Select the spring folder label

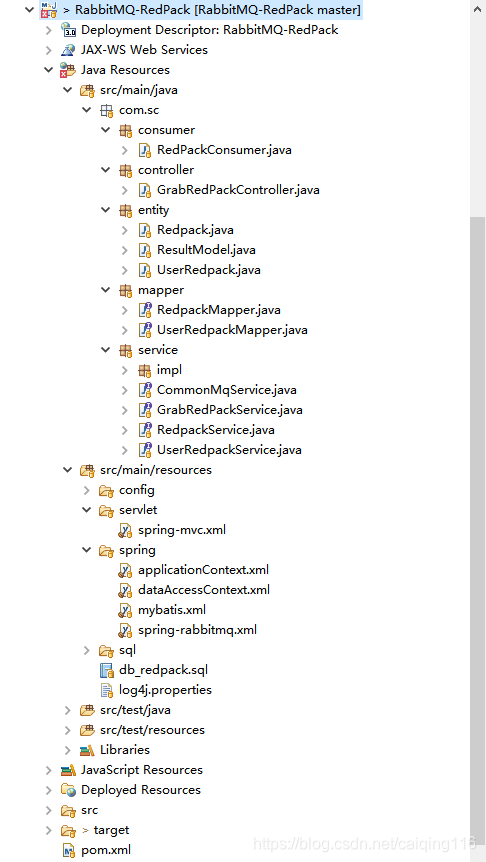pos(137,550)
